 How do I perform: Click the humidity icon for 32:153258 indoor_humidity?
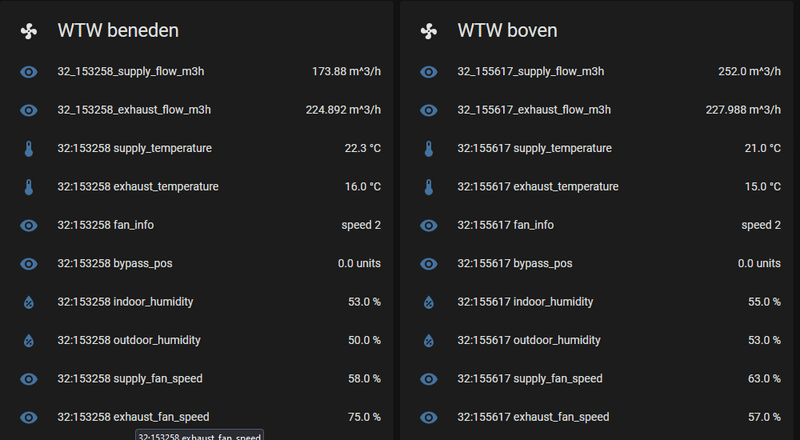coord(29,302)
